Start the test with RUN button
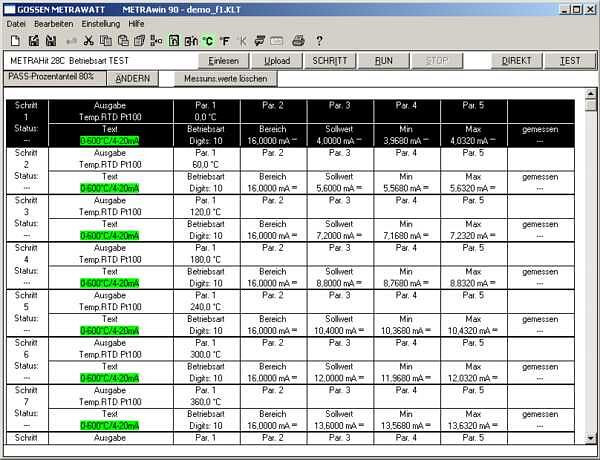 [x=383, y=61]
